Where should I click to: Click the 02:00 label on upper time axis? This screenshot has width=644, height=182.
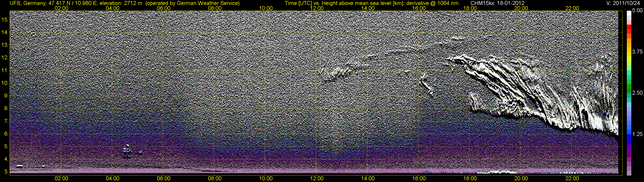(x=61, y=8)
